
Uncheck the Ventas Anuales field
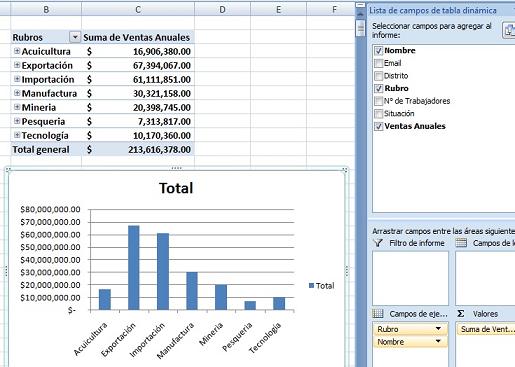378,126
